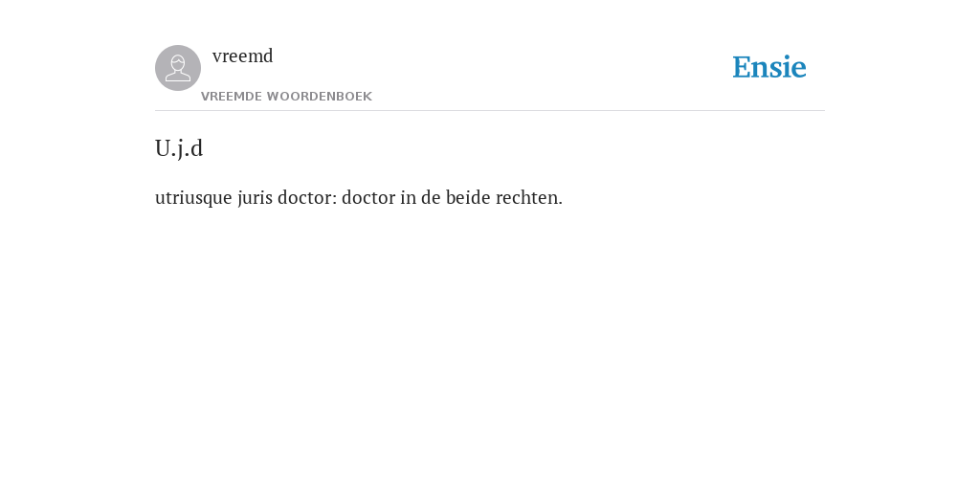Select the VREEMDE WOORDENBOEK source label
This screenshot has height=490, width=980.
click(x=286, y=97)
